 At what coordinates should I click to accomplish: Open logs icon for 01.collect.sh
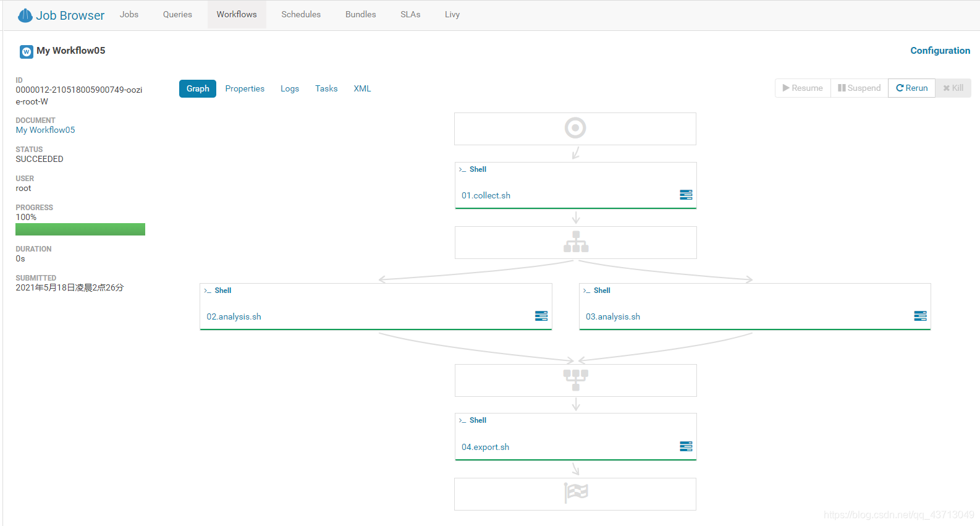pyautogui.click(x=686, y=195)
